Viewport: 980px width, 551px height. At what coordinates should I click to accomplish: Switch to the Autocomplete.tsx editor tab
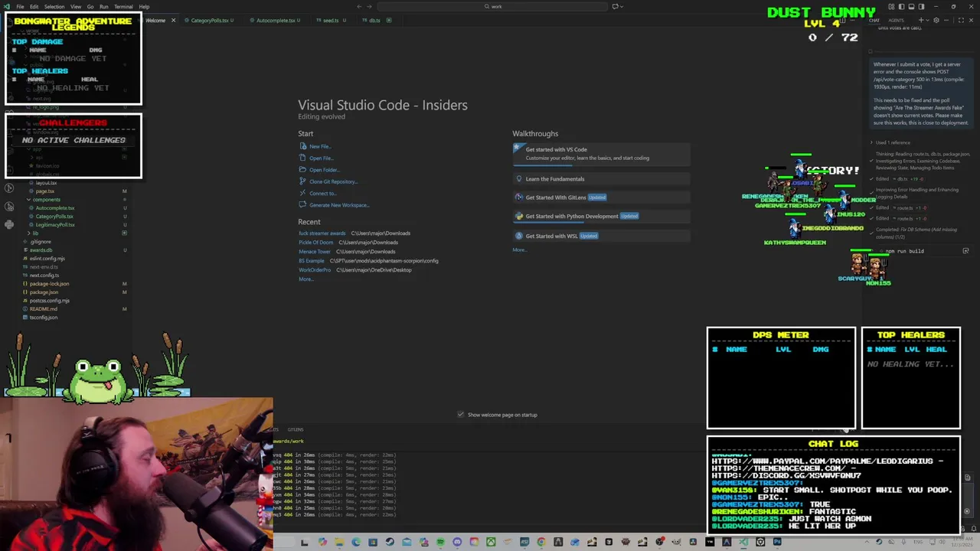pos(277,21)
